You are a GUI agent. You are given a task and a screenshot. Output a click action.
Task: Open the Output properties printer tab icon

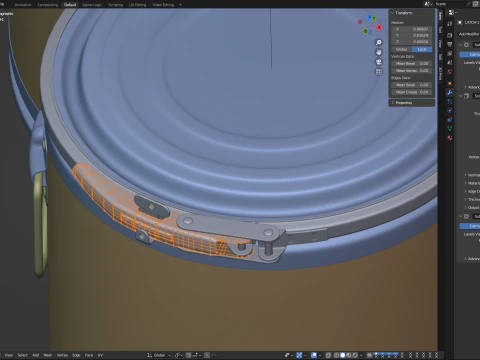click(450, 44)
